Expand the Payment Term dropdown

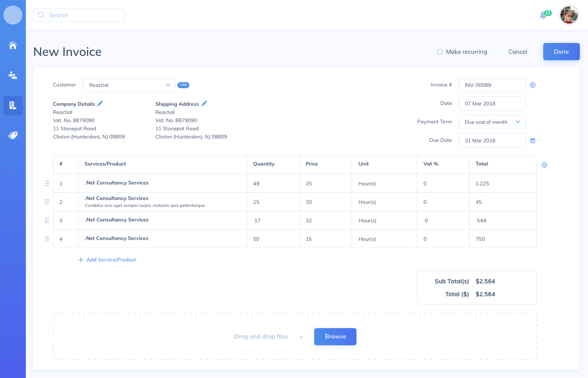pos(492,122)
